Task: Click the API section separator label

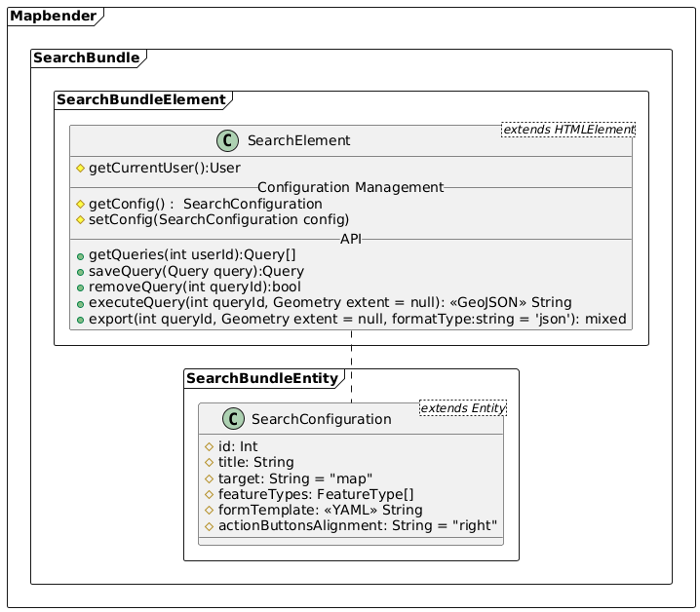Action: [x=351, y=238]
